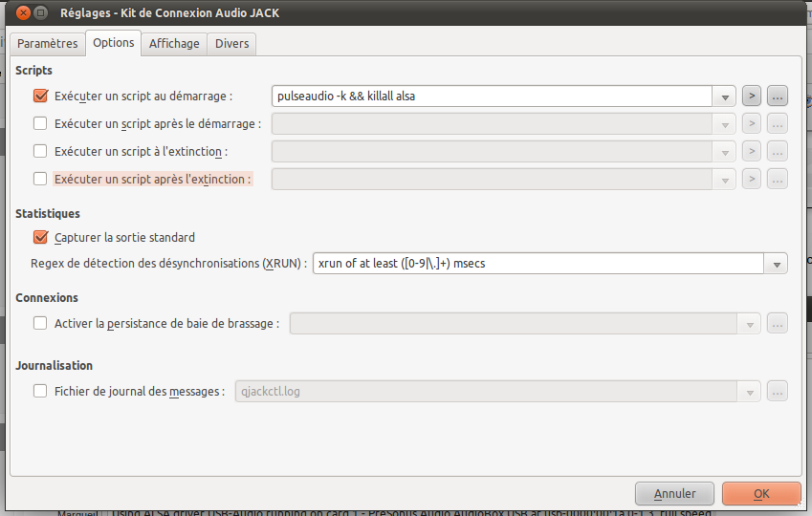This screenshot has width=812, height=516.
Task: Switch to the Paramètres tab
Action: [x=47, y=44]
